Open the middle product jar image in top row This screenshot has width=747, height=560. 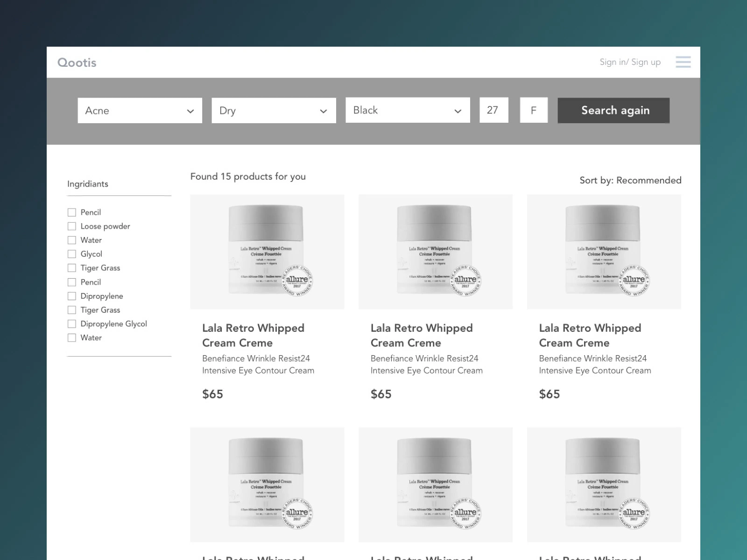coord(436,252)
